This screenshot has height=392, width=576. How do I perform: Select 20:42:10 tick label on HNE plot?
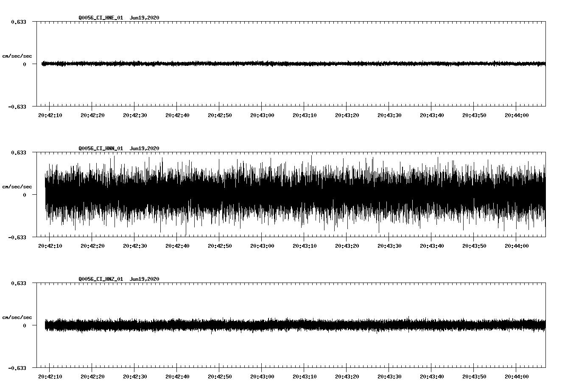coord(50,115)
